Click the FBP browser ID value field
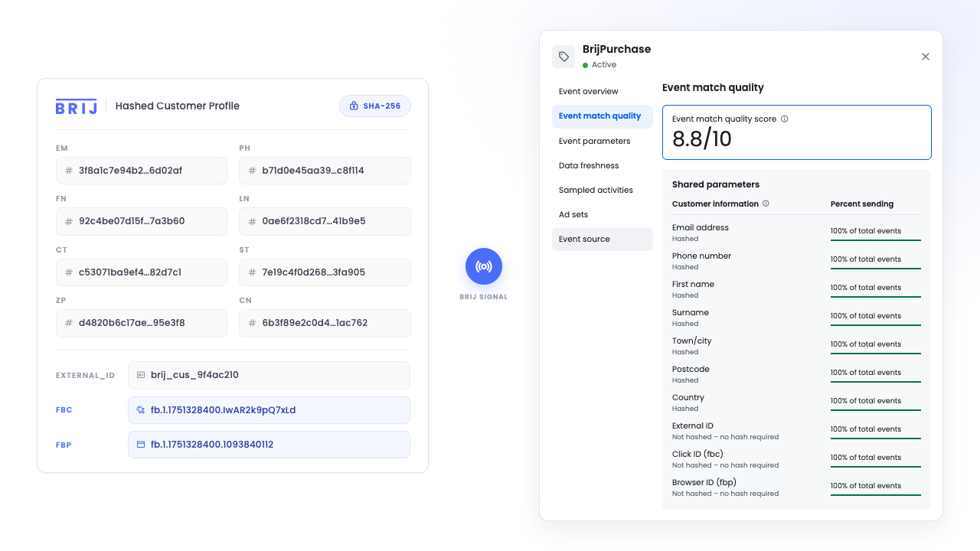This screenshot has height=551, width=980. (269, 445)
